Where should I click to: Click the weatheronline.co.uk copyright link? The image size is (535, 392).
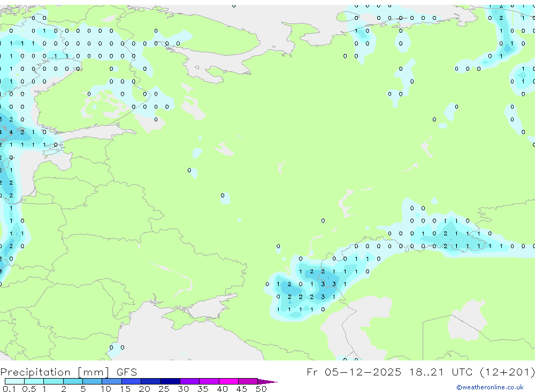[490, 387]
